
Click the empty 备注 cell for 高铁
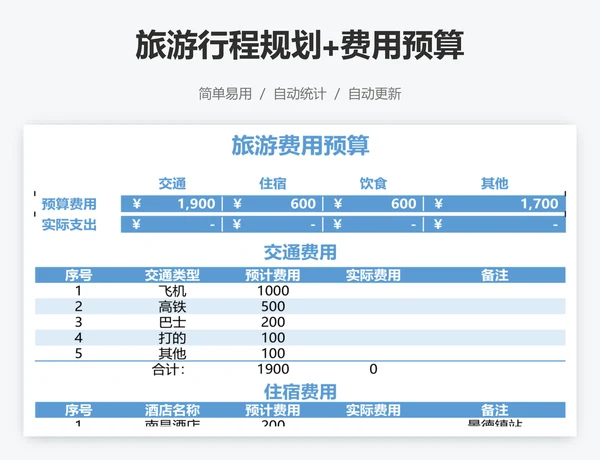coord(494,307)
